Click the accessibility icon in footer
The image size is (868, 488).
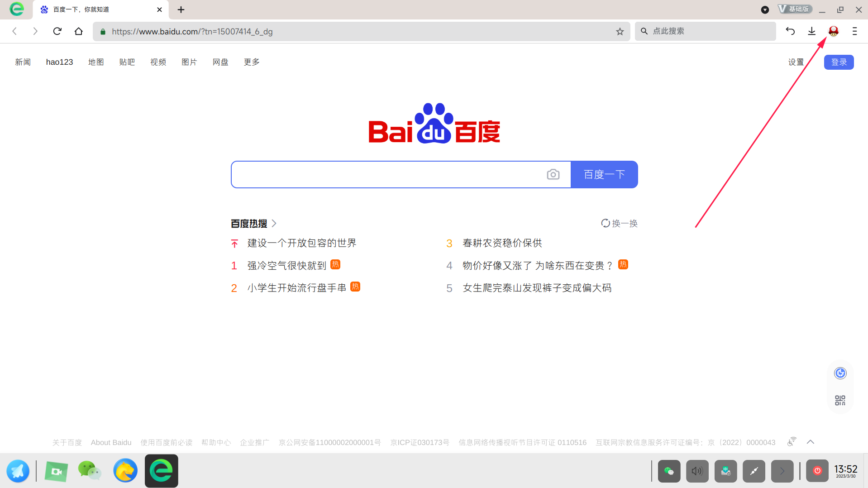tap(792, 441)
